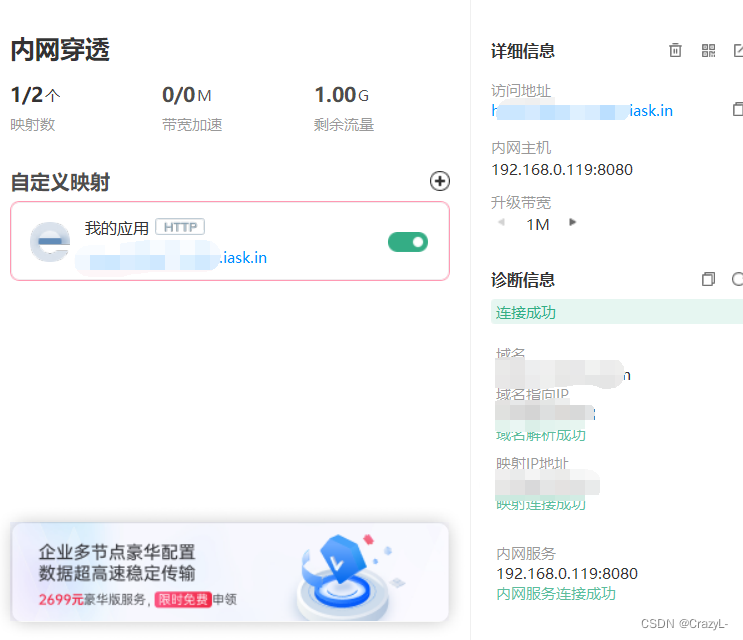The height and width of the screenshot is (640, 743).
Task: Click the HTTP protocol tag
Action: point(180,227)
